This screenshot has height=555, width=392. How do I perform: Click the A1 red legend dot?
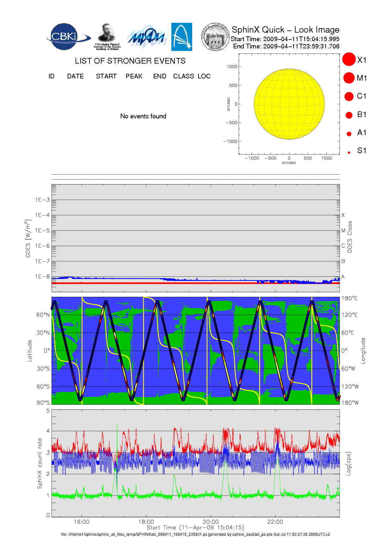coord(349,134)
